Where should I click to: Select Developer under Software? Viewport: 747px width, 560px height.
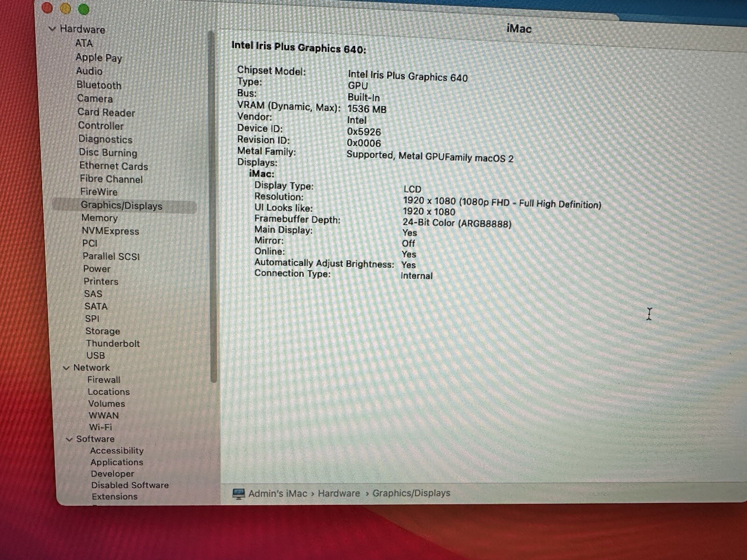pyautogui.click(x=113, y=474)
